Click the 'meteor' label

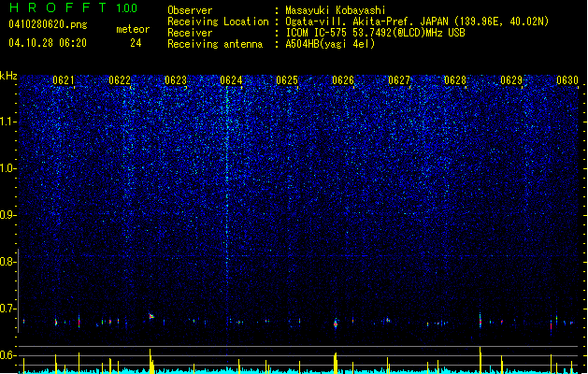pos(133,29)
